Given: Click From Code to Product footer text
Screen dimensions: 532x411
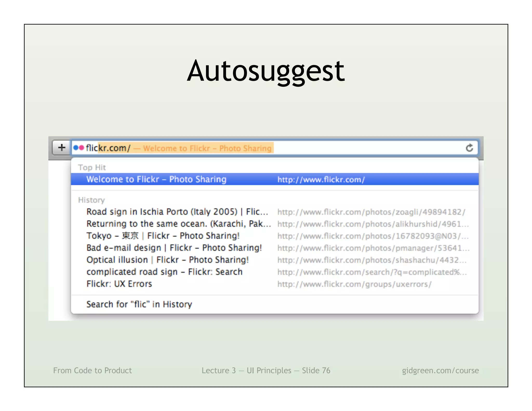Looking at the screenshot, I should (92, 370).
